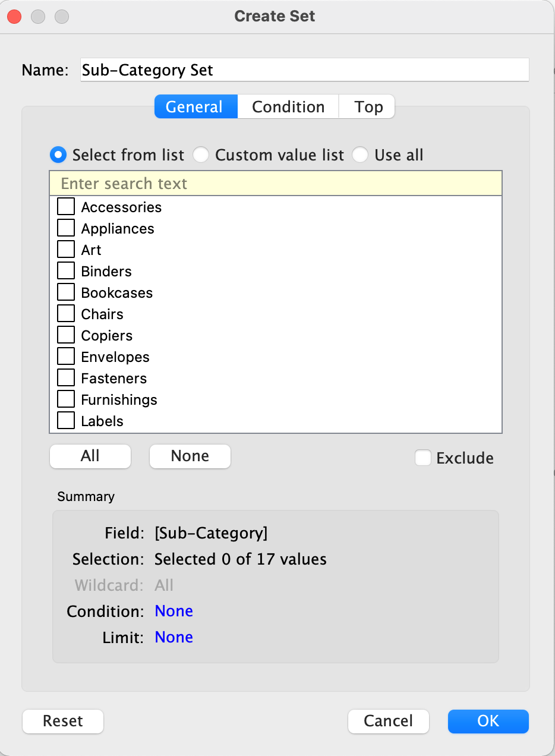Click the All button

pos(90,456)
